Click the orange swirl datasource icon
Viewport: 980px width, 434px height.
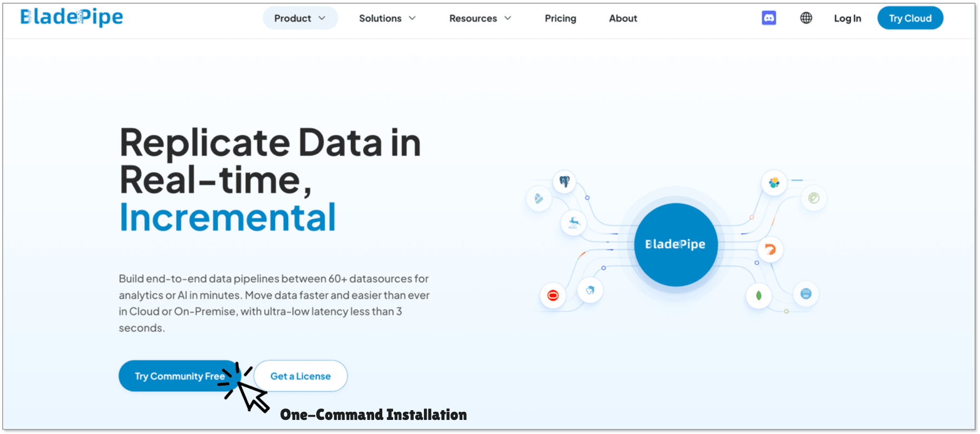pos(770,249)
